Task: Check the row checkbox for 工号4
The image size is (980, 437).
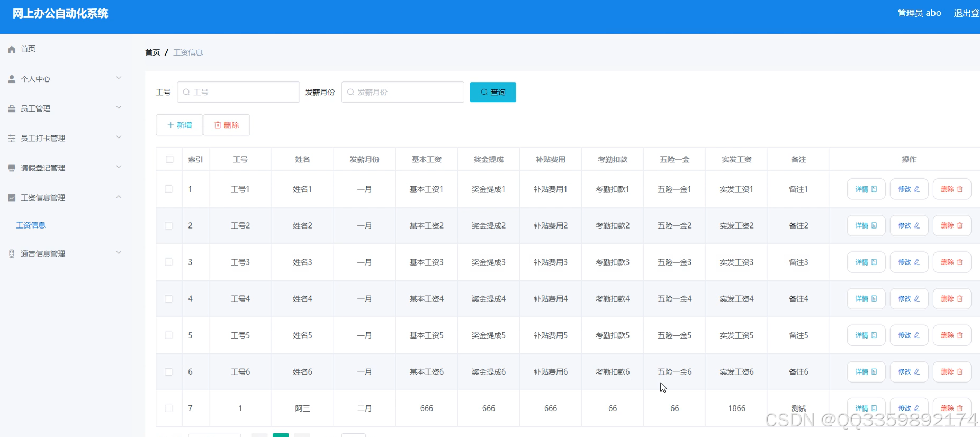Action: click(x=168, y=298)
